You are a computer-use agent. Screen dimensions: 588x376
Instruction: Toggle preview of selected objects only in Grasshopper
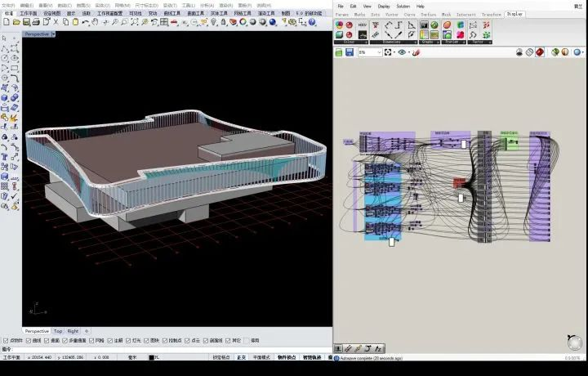click(555, 52)
